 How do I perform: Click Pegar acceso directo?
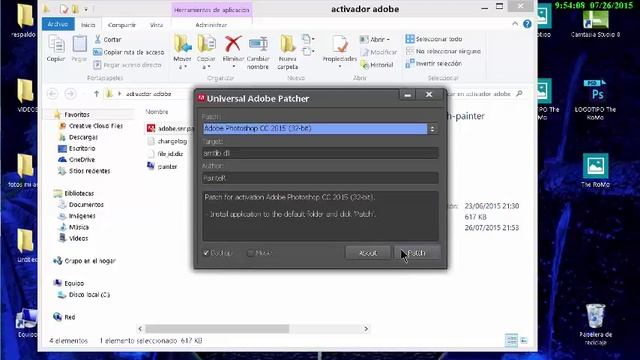(x=127, y=65)
